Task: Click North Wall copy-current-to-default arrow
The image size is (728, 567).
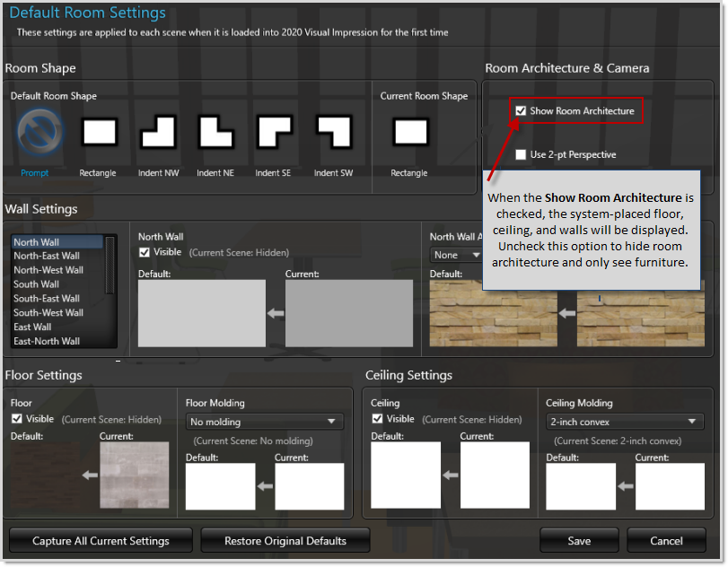Action: coord(276,314)
